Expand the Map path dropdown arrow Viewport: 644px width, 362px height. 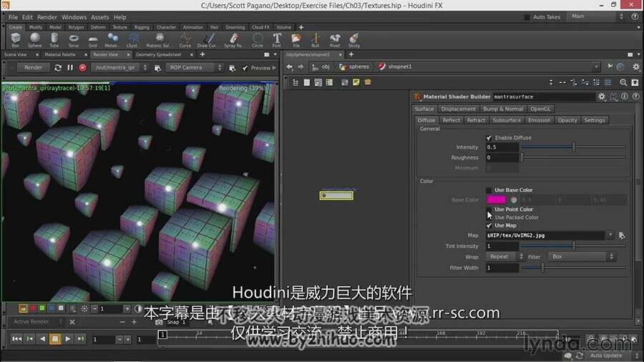(x=610, y=235)
